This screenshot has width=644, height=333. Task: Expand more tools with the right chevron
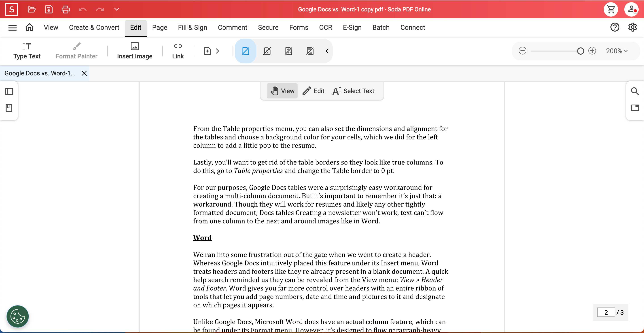218,51
